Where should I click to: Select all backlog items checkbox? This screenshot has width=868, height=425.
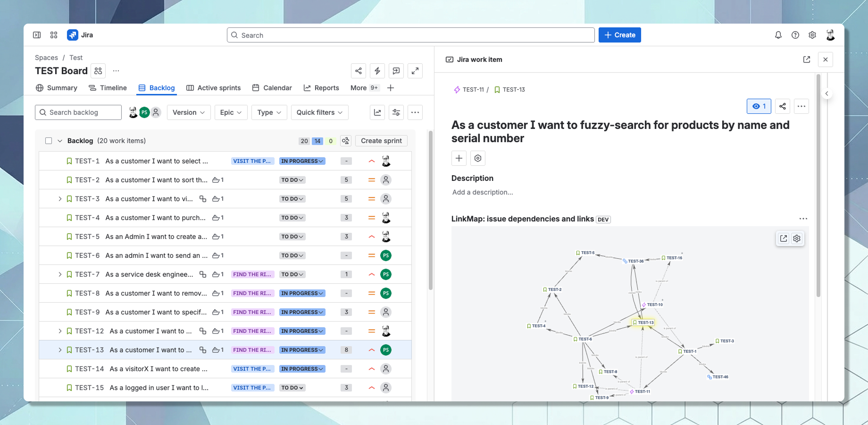(x=49, y=141)
